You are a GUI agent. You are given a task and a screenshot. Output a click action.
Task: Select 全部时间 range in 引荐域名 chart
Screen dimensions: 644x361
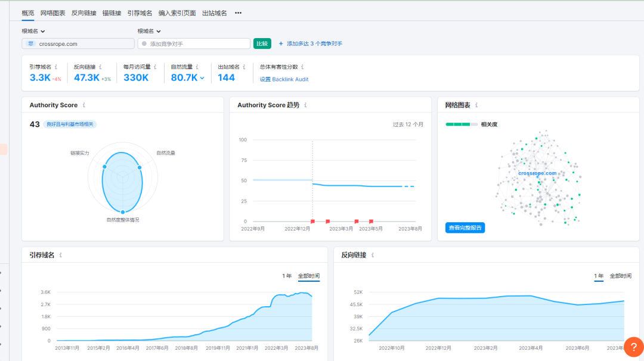click(309, 276)
